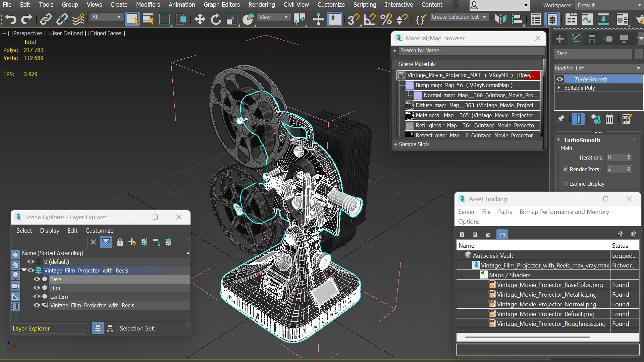Click the Undo arrow icon

pos(11,19)
